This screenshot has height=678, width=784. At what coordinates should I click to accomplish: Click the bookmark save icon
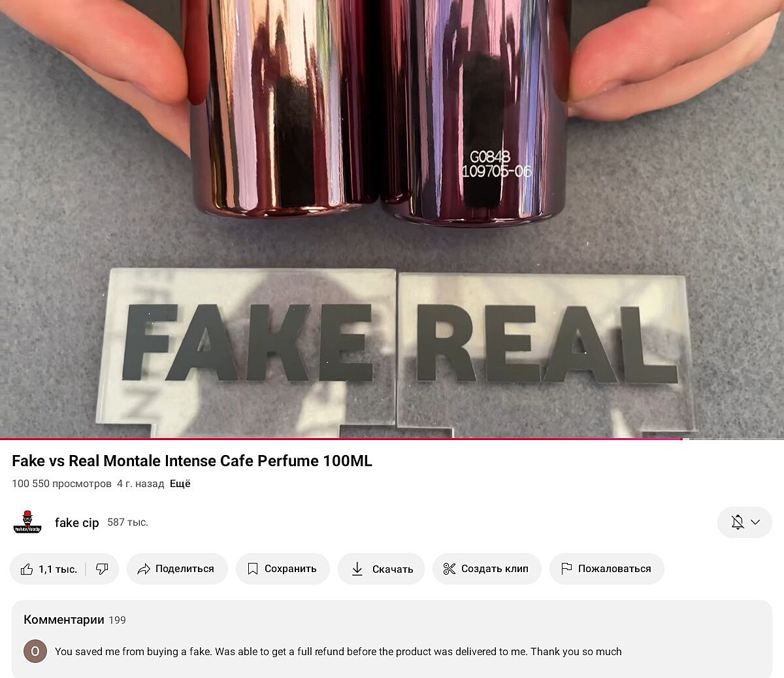(253, 569)
